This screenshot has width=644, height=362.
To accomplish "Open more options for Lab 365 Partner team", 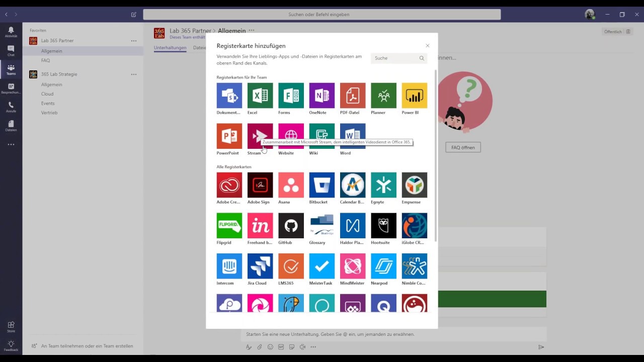I will pos(134,41).
